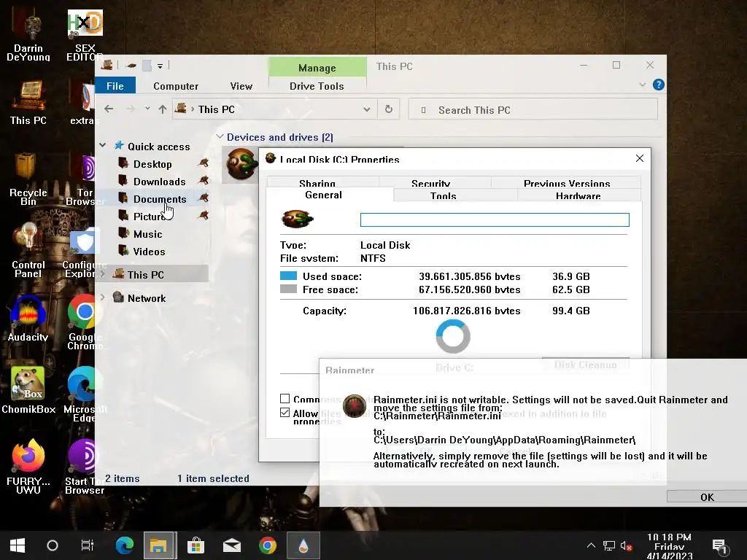Show hidden system tray icons

[591, 545]
